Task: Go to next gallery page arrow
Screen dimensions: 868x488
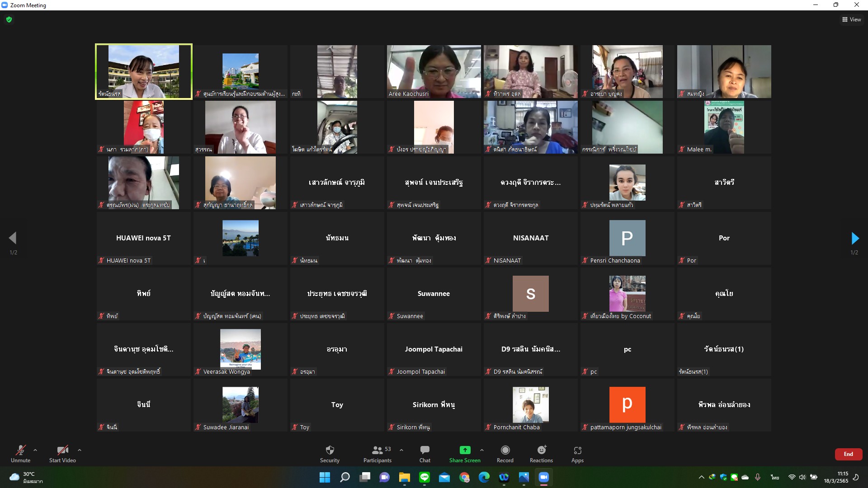Action: click(854, 238)
